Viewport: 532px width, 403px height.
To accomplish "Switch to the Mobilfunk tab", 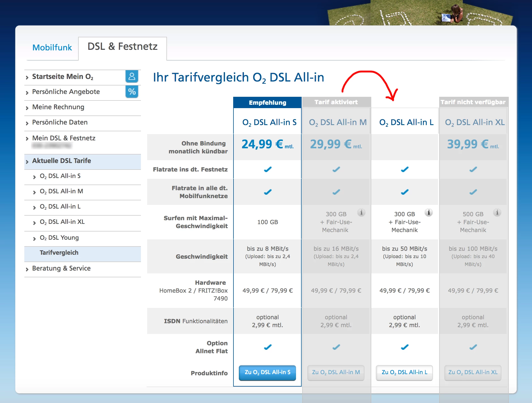I will coord(52,48).
